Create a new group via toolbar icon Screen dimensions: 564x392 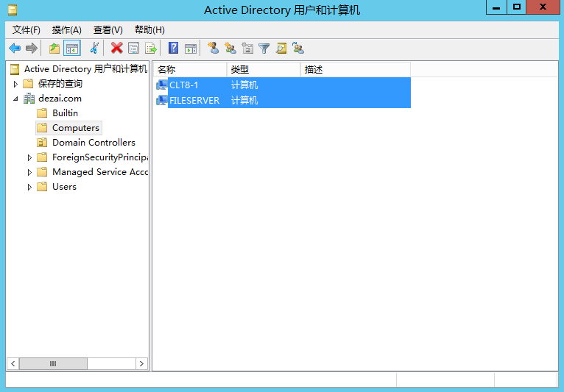[230, 48]
